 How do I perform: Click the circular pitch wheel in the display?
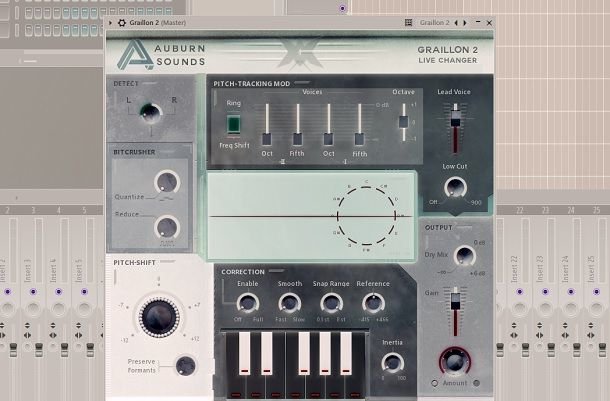pyautogui.click(x=366, y=216)
